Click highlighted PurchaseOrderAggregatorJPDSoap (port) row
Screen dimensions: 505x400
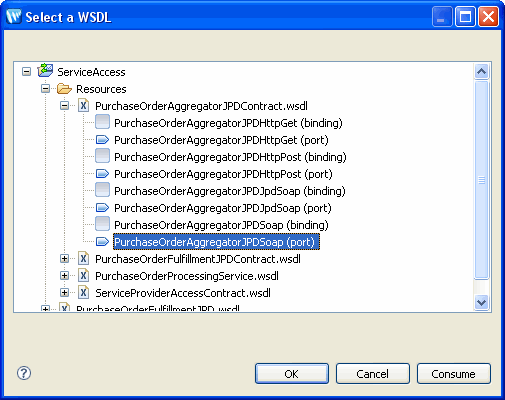coord(216,242)
